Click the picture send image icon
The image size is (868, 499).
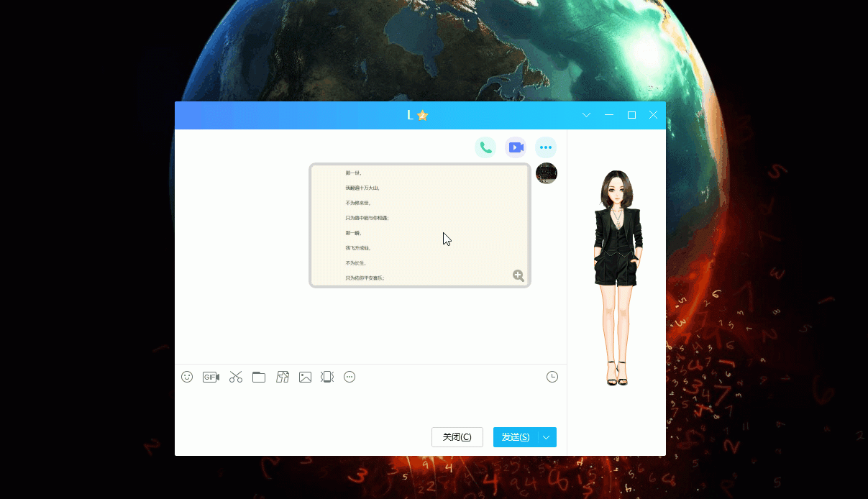click(305, 377)
